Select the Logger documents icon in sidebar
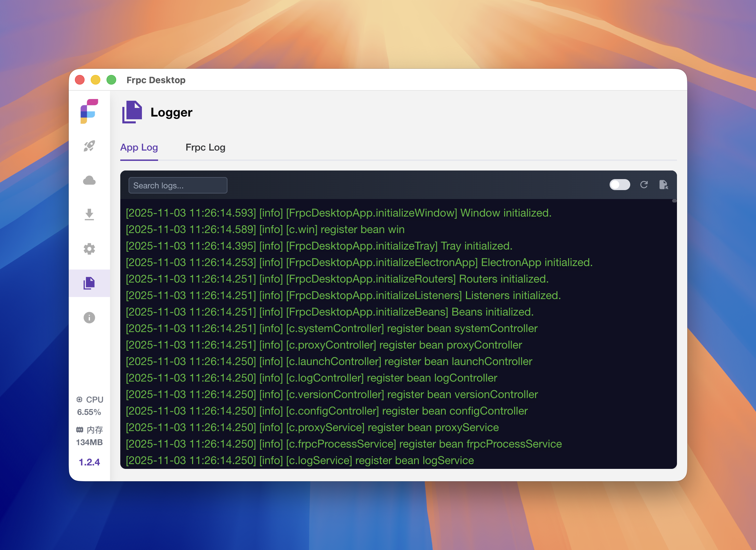Viewport: 756px width, 550px height. point(89,283)
